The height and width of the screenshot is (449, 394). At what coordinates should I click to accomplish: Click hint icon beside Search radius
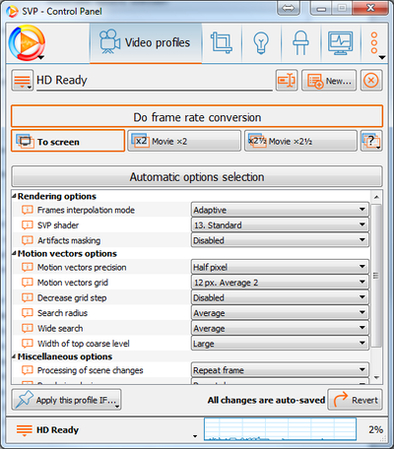pos(27,313)
